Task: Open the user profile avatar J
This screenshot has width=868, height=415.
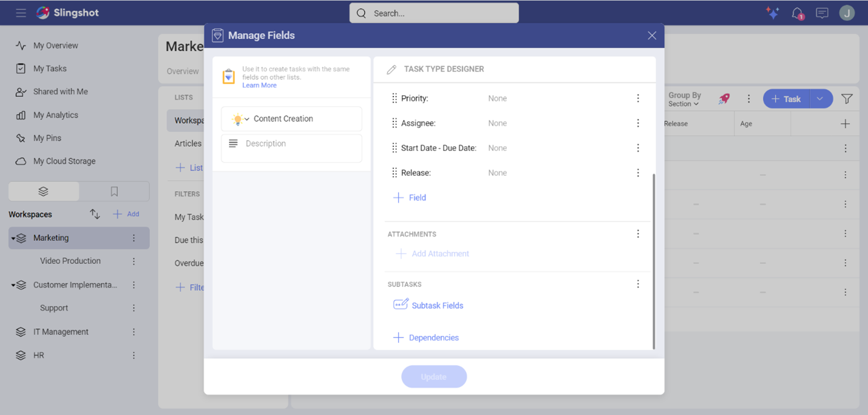Action: 847,13
